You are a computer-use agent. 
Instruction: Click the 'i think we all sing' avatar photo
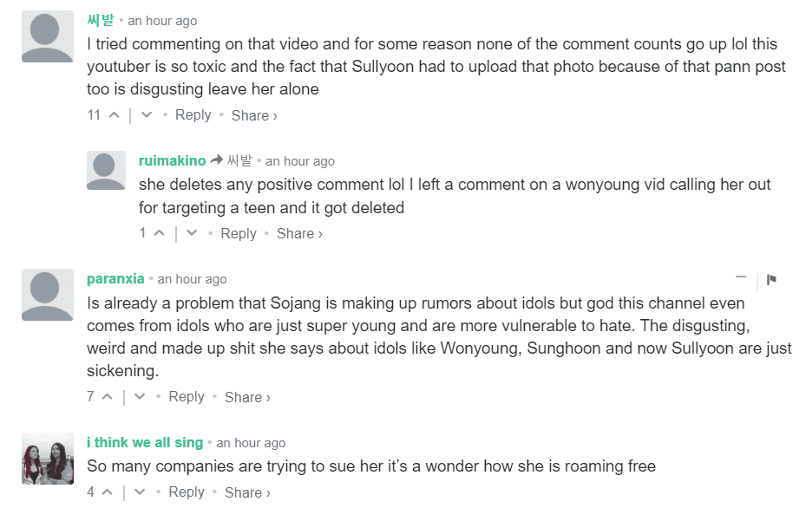[48, 458]
